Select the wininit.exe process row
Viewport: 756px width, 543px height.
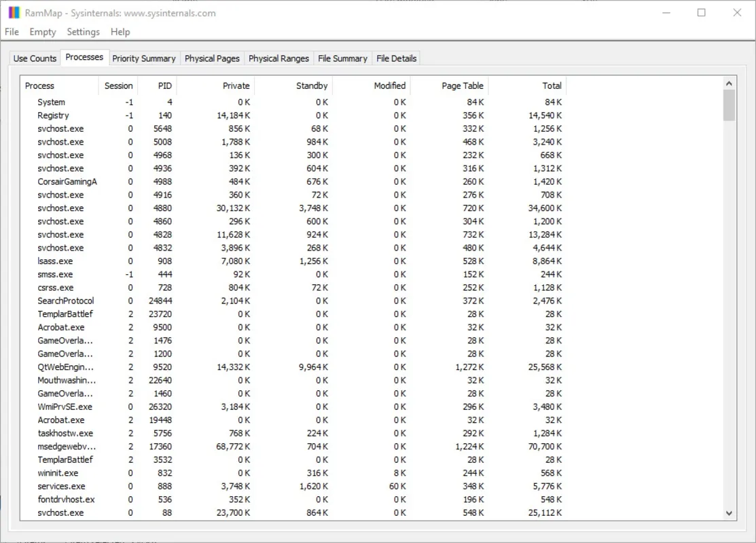click(x=293, y=473)
